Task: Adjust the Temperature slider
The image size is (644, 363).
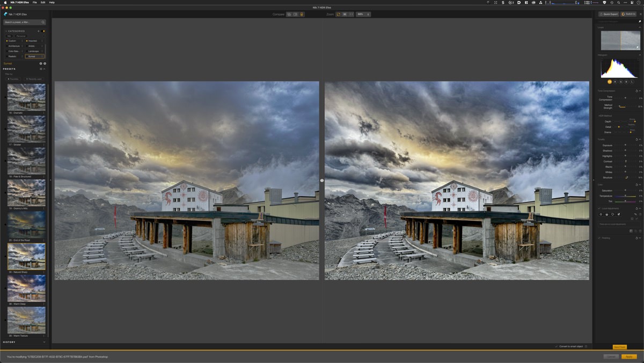Action: click(x=625, y=196)
